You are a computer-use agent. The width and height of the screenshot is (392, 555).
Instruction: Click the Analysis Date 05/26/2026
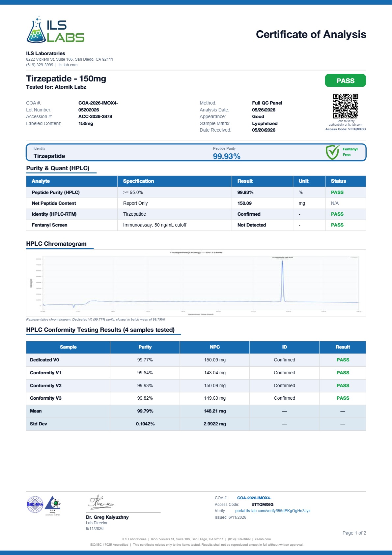264,110
